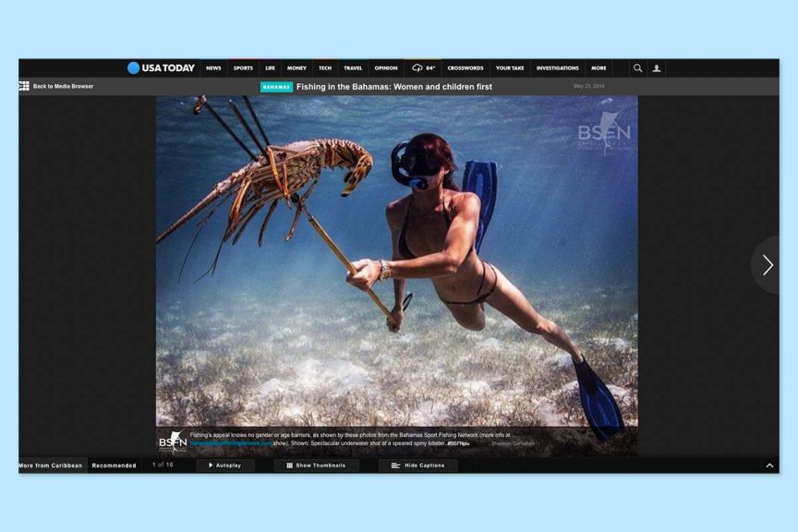Image resolution: width=798 pixels, height=532 pixels.
Task: Toggle Hide Captions in the bottom bar
Action: [417, 465]
